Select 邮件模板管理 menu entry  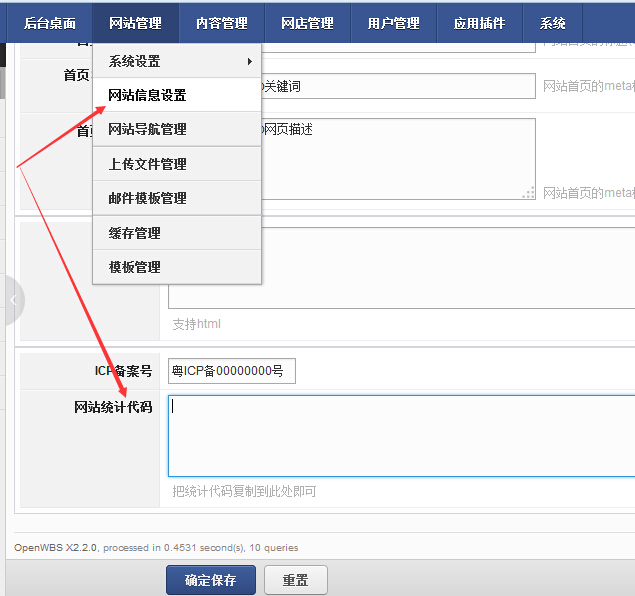(x=177, y=198)
